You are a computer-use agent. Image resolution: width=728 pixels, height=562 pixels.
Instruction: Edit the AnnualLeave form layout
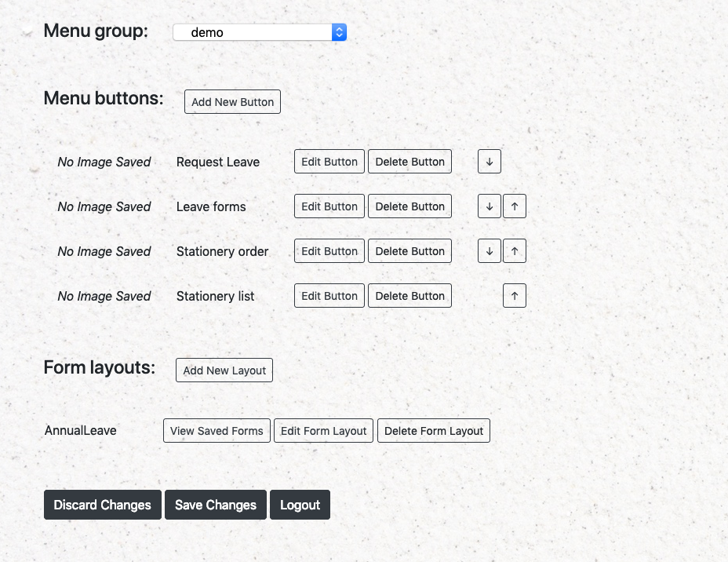(x=323, y=431)
